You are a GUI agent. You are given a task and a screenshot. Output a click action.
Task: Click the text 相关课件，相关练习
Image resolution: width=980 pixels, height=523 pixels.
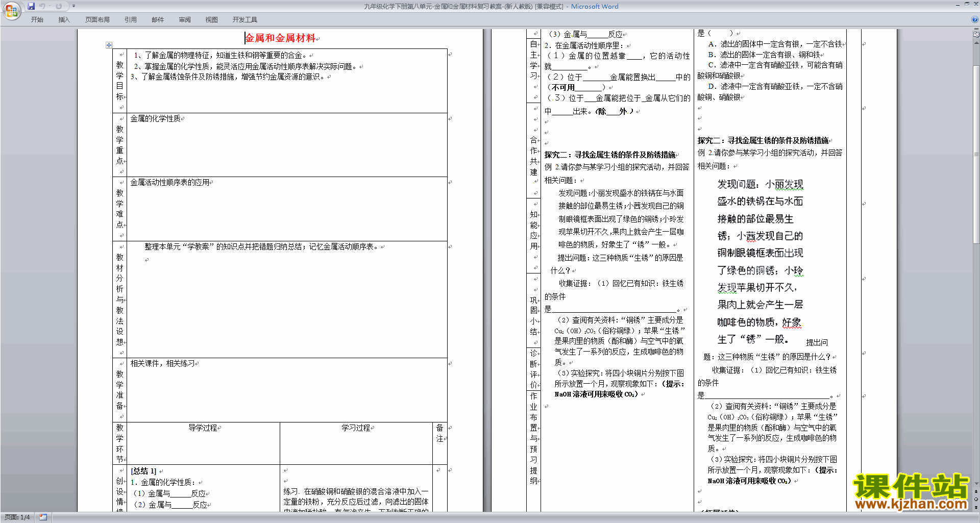click(162, 363)
